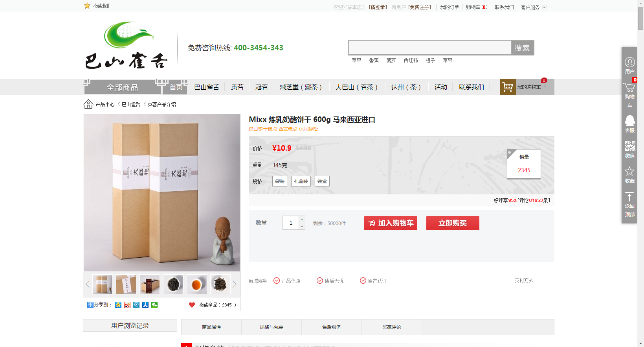
Task: Click the home icon in the breadcrumb
Action: click(88, 104)
